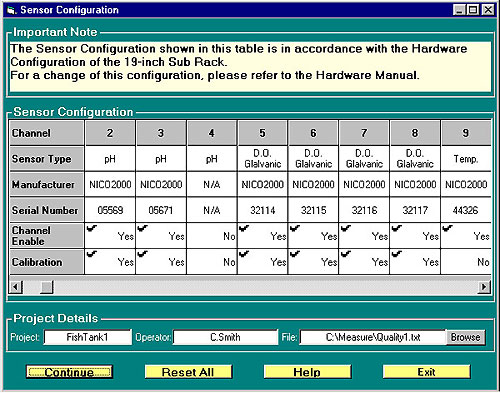The image size is (500, 393).
Task: Select channel 8 column header
Action: (x=415, y=133)
